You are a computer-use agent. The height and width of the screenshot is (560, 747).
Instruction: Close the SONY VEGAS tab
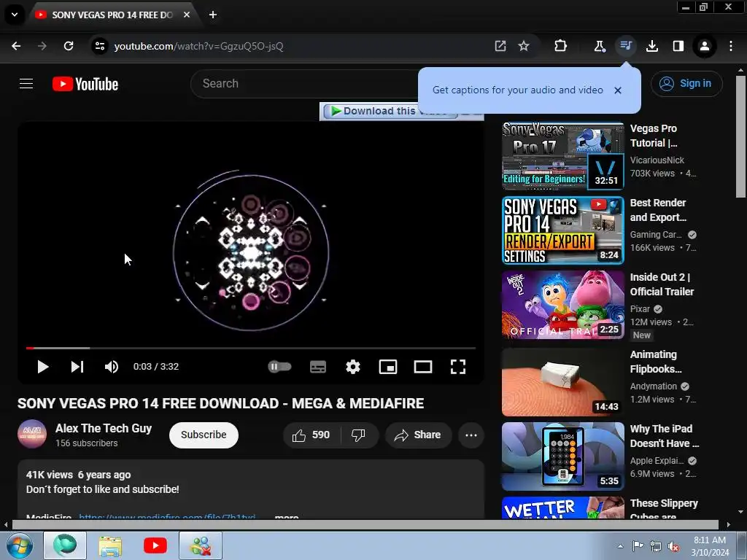187,15
